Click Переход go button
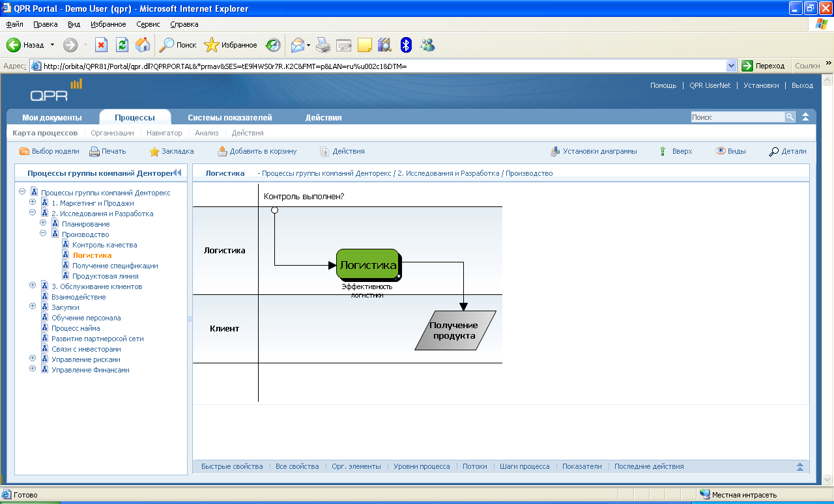The image size is (834, 504). click(x=764, y=66)
